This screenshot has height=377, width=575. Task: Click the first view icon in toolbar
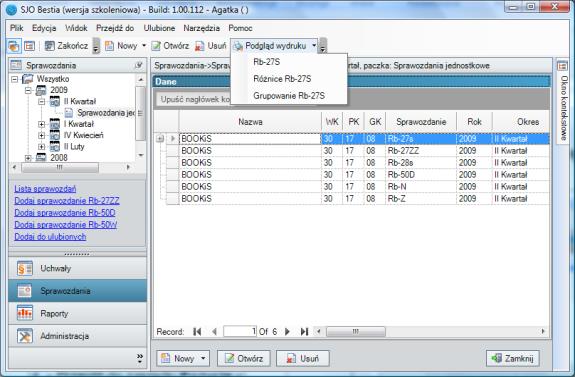[14, 46]
